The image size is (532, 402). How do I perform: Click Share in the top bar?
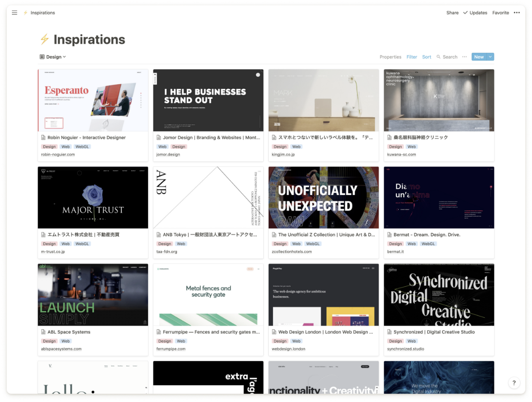pos(452,13)
